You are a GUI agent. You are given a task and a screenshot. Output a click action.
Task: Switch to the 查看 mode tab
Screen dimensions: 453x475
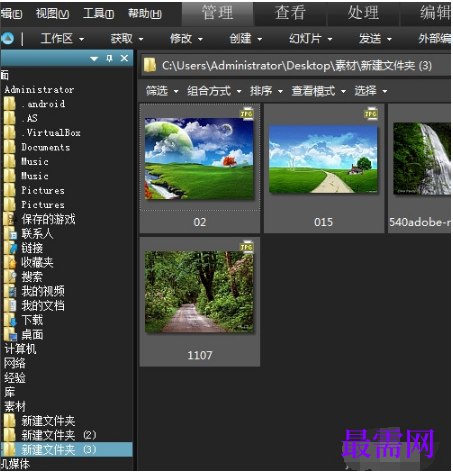290,13
